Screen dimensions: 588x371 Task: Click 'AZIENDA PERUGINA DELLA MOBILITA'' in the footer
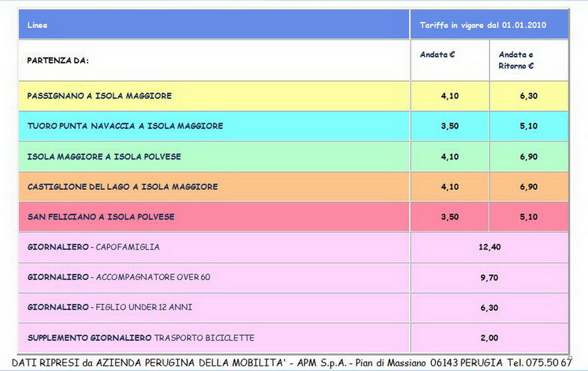pos(191,363)
